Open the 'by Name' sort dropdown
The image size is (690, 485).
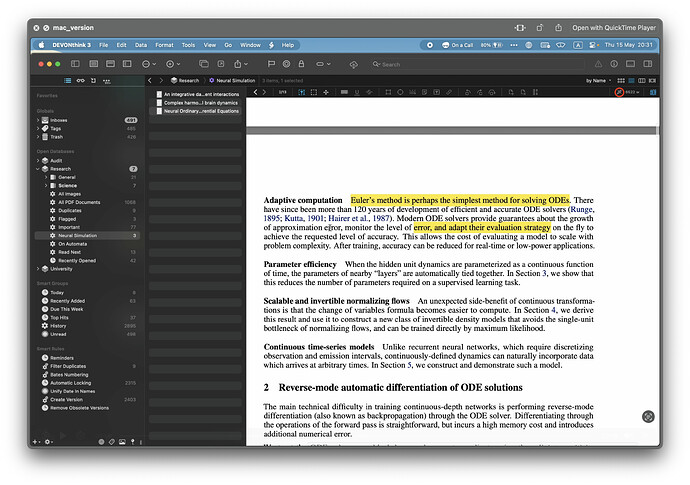(x=598, y=81)
